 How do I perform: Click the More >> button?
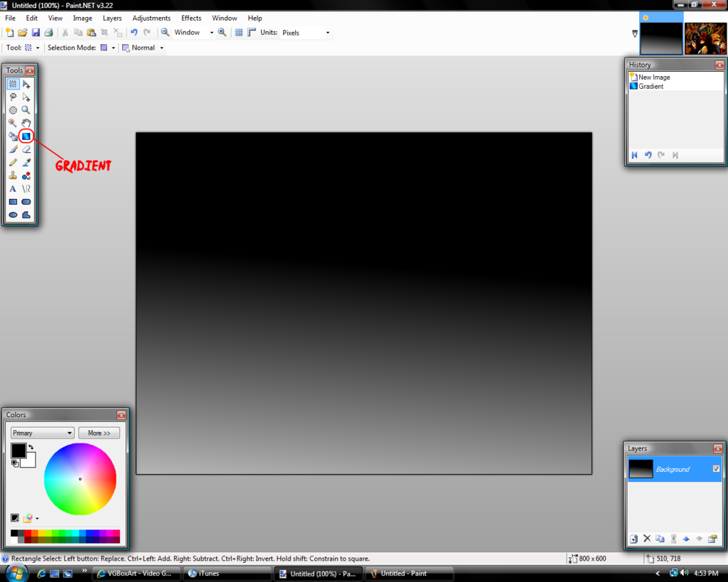(x=99, y=433)
